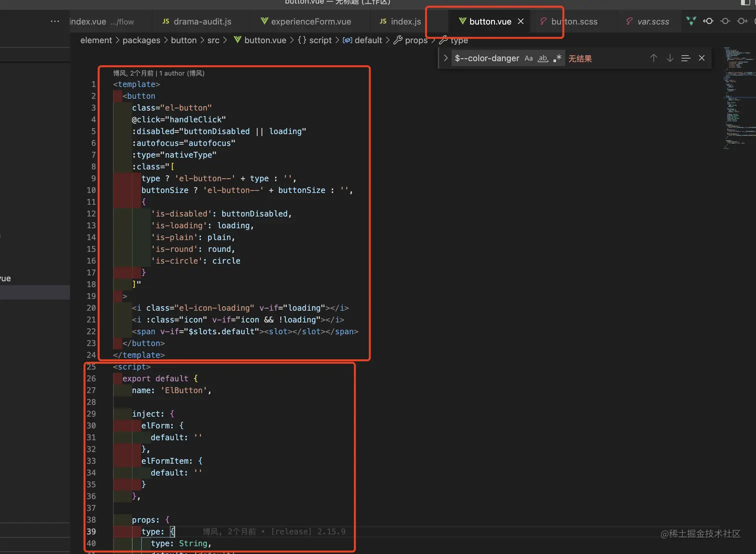
Task: Click the JS file icon on drama-audit.js tab
Action: point(165,21)
